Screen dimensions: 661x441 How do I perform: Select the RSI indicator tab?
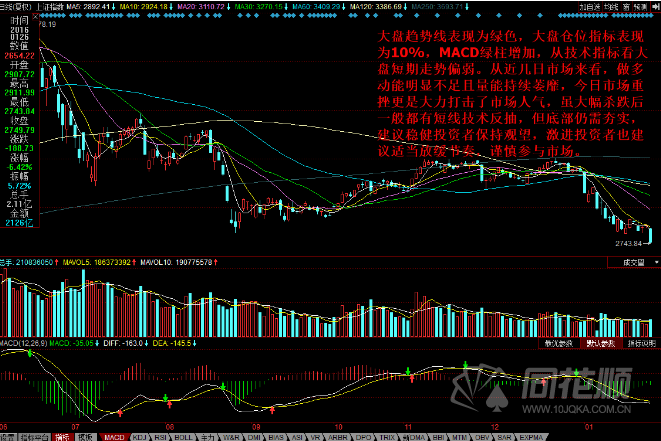[x=158, y=437]
